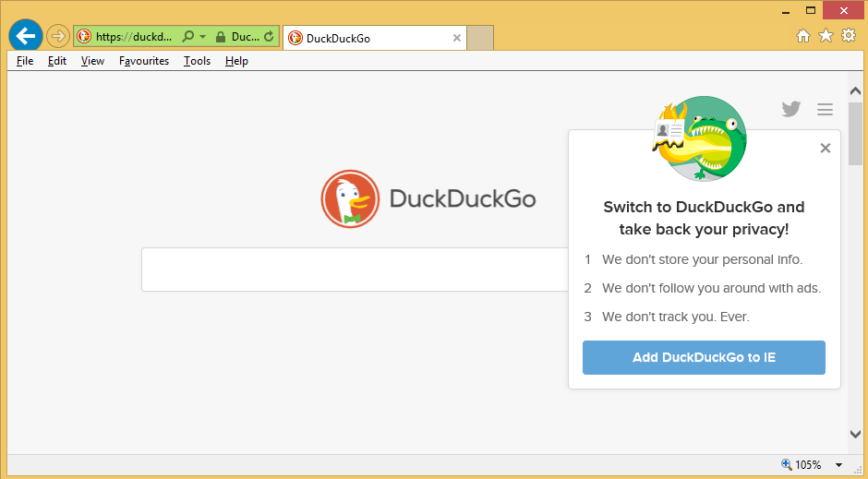Viewport: 868px width, 479px height.
Task: Select the DuckDuckGo tab
Action: pos(375,38)
